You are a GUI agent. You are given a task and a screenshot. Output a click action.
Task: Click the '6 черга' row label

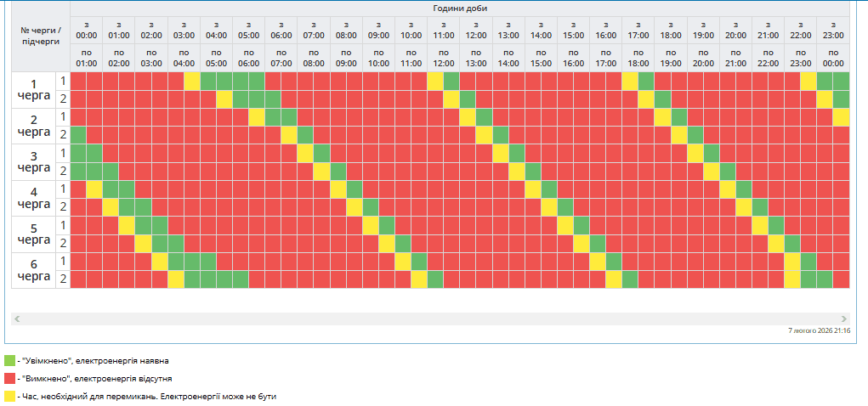pos(33,270)
